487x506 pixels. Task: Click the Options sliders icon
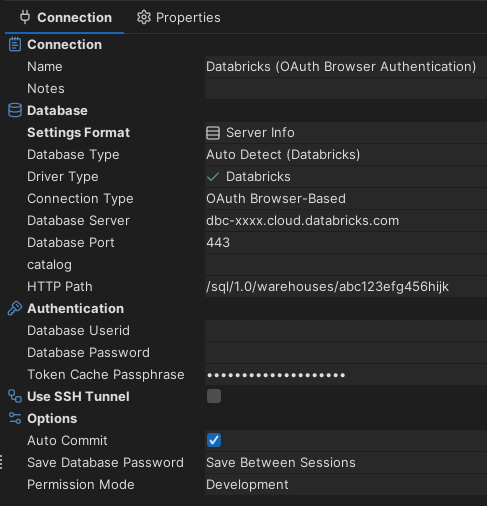(x=15, y=418)
